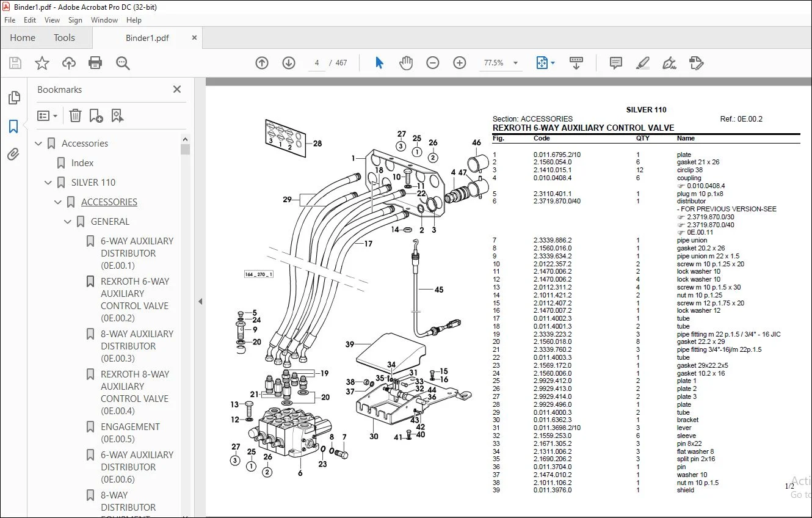This screenshot has height=518, width=812.
Task: Open the Index bookmark
Action: (x=82, y=163)
